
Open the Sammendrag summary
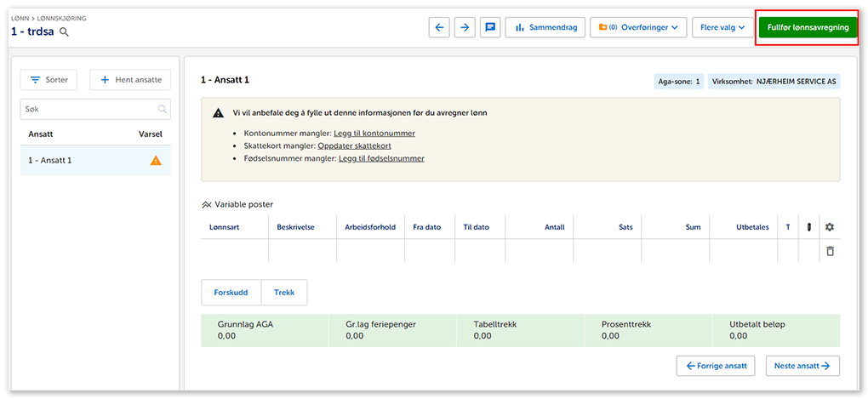pyautogui.click(x=545, y=27)
